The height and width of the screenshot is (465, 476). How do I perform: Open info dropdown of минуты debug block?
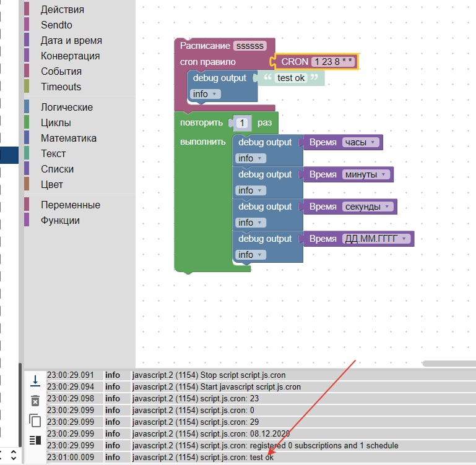click(251, 190)
